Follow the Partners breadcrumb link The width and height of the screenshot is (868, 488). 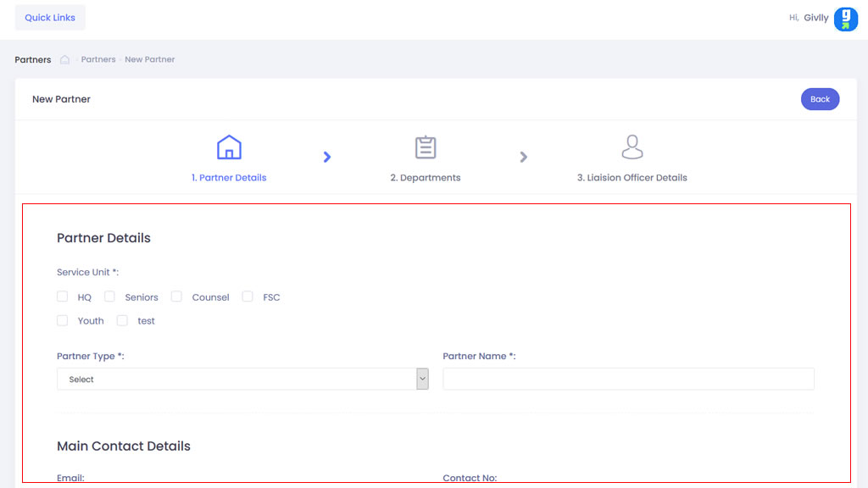(98, 60)
